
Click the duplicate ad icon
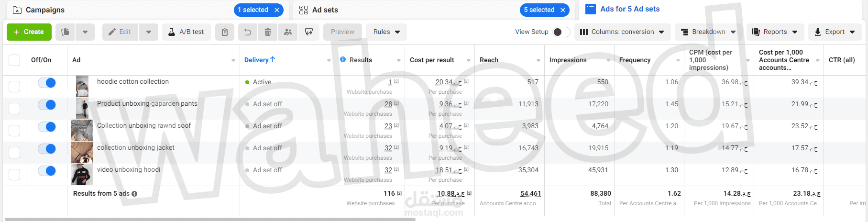[x=66, y=32]
